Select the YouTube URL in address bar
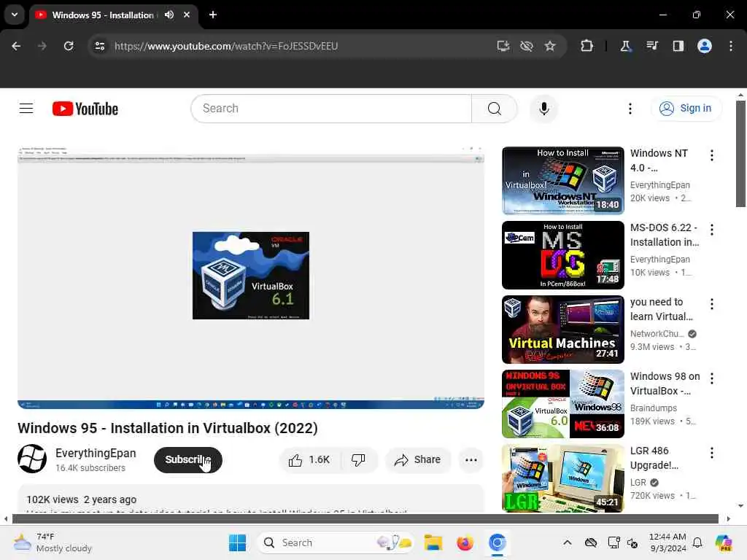Image resolution: width=747 pixels, height=560 pixels. tap(226, 46)
